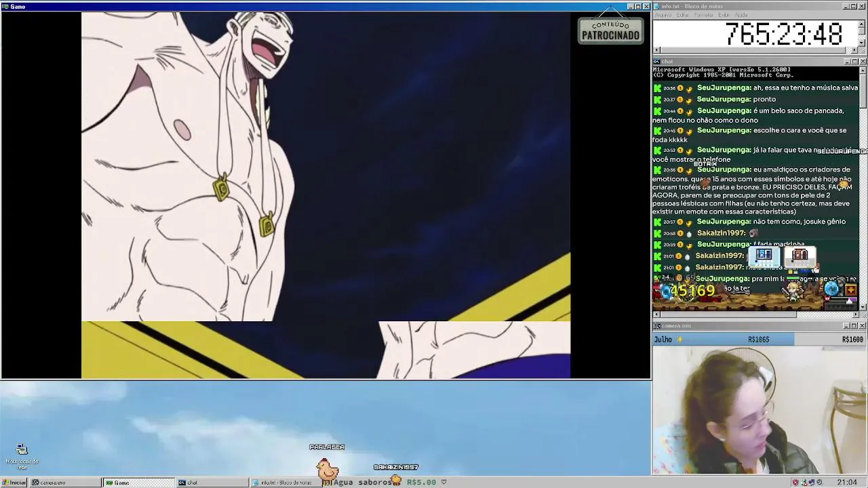Open the Arquivo menu in Bloco de notas
Image resolution: width=868 pixels, height=488 pixels.
663,15
